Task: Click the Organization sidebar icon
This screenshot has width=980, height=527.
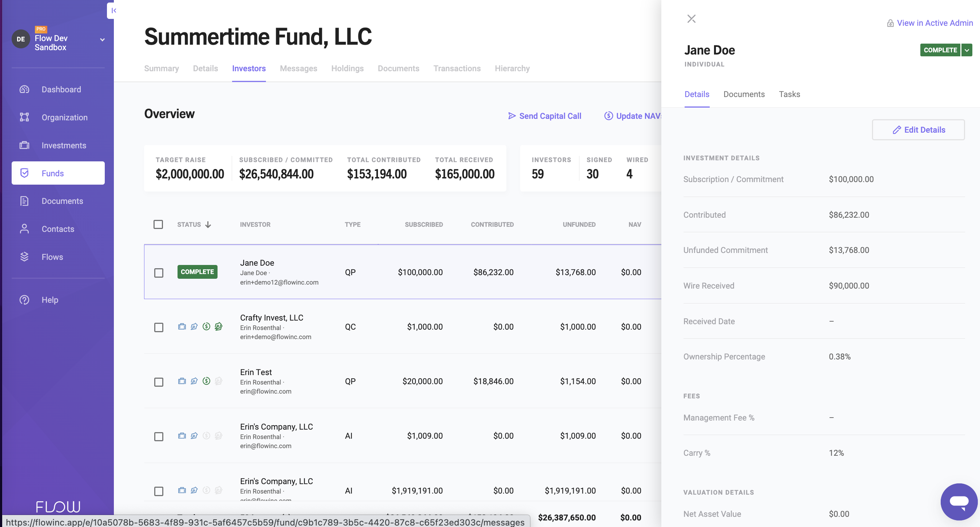Action: [23, 117]
